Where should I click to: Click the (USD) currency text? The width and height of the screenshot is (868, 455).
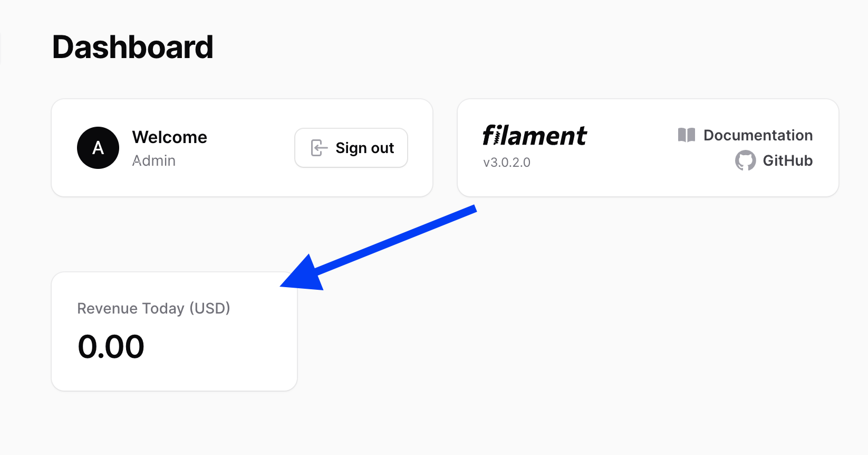click(x=209, y=308)
